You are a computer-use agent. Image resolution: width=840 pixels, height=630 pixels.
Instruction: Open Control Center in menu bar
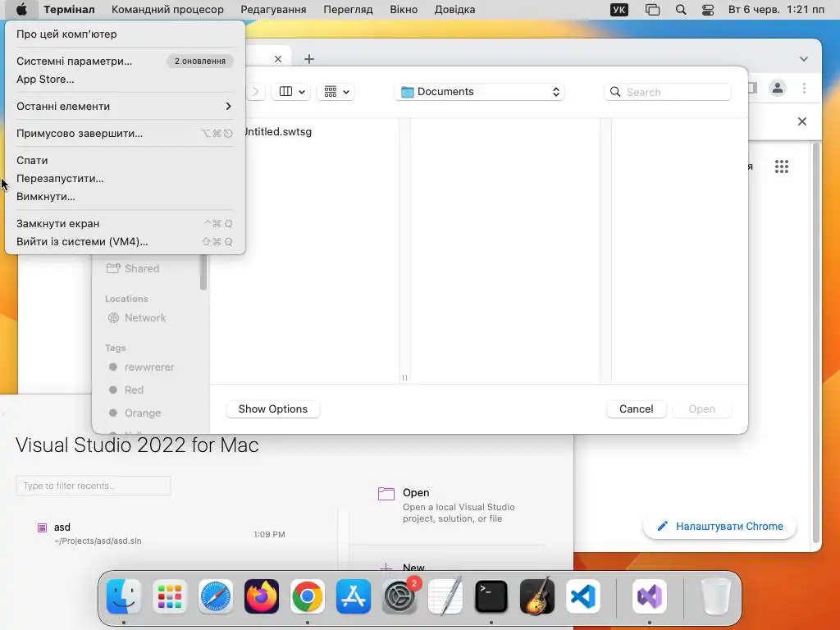tap(708, 10)
